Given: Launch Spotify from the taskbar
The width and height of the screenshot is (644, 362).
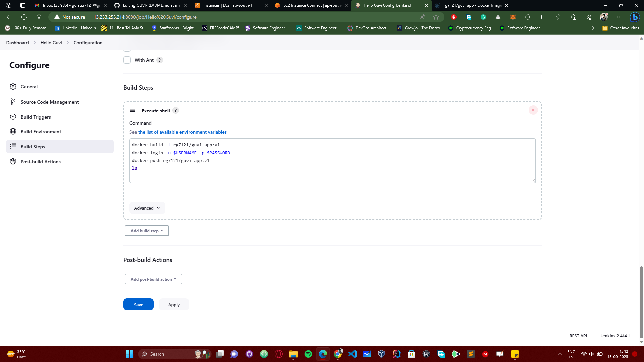Looking at the screenshot, I should pyautogui.click(x=308, y=354).
